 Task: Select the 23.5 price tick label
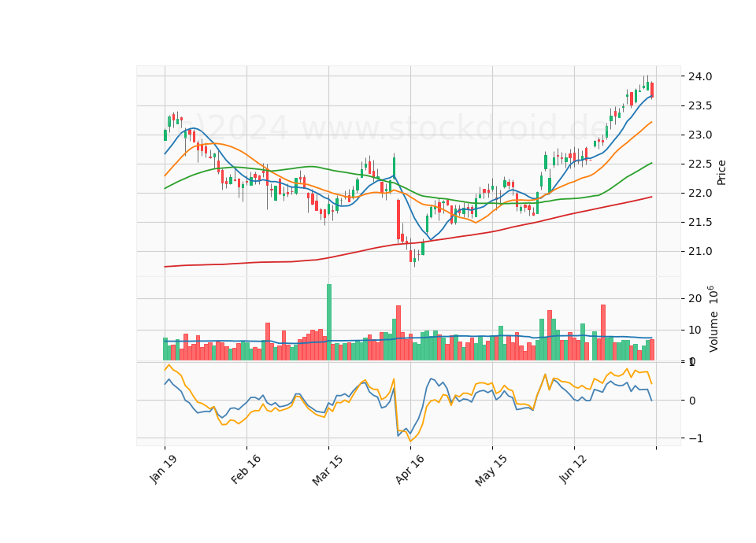(x=700, y=106)
